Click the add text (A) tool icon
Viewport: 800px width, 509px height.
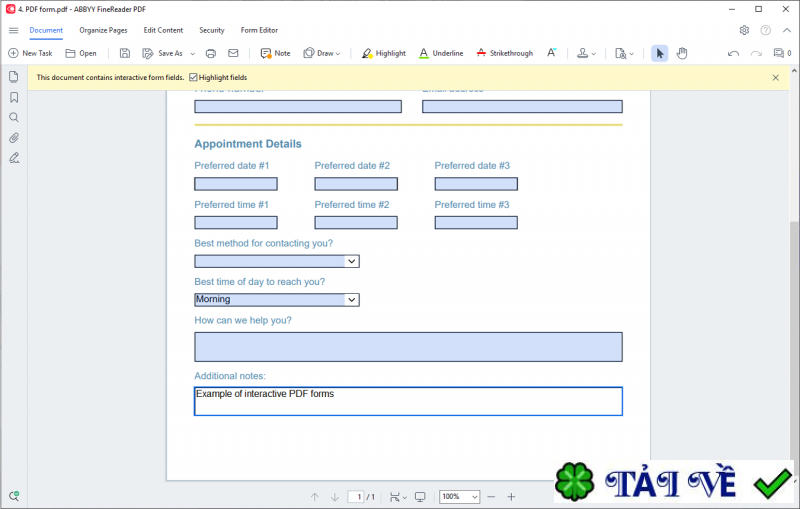click(552, 53)
